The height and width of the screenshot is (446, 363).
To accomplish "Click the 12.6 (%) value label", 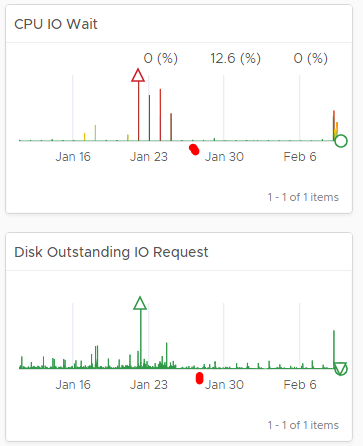I will (235, 58).
